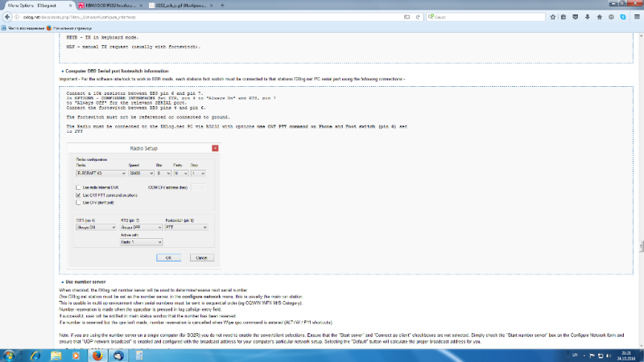Screen dimensions: 644x362
Task: Tick Use radio internal DVK in Radio Setup
Action: [x=78, y=187]
